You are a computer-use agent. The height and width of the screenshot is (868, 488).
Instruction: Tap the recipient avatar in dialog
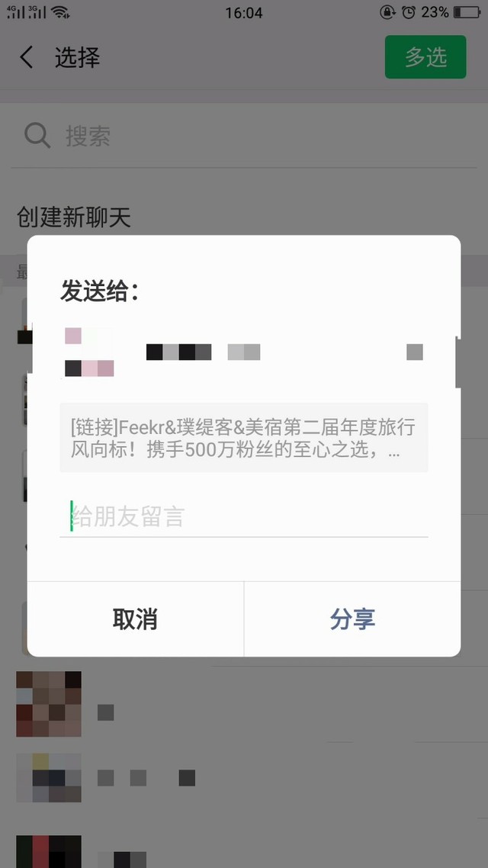(89, 352)
